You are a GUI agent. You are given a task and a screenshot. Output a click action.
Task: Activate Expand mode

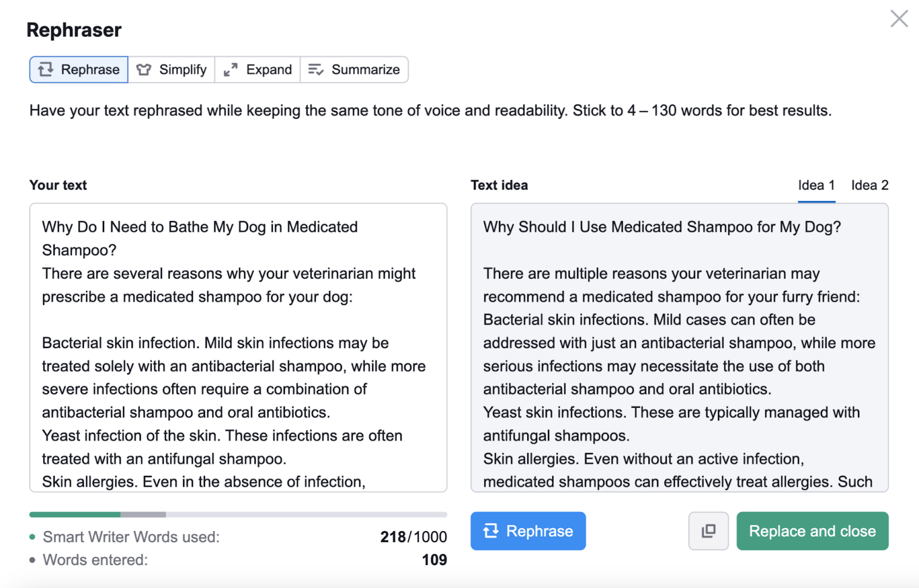[257, 69]
